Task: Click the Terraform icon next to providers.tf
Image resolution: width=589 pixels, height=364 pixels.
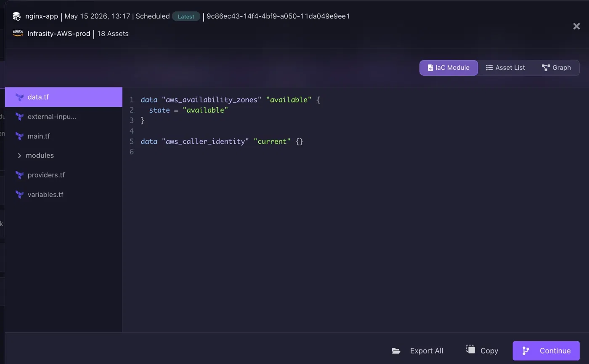Action: click(19, 175)
